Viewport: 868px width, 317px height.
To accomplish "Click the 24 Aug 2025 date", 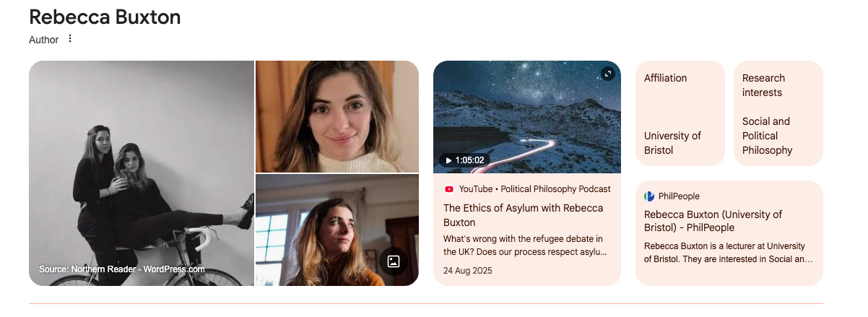I will [468, 271].
